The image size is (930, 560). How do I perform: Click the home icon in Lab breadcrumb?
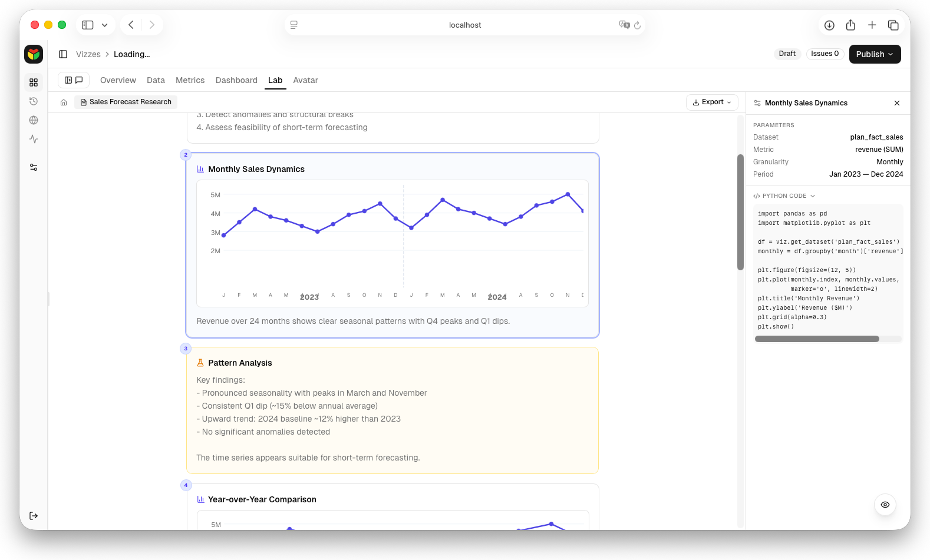click(64, 102)
